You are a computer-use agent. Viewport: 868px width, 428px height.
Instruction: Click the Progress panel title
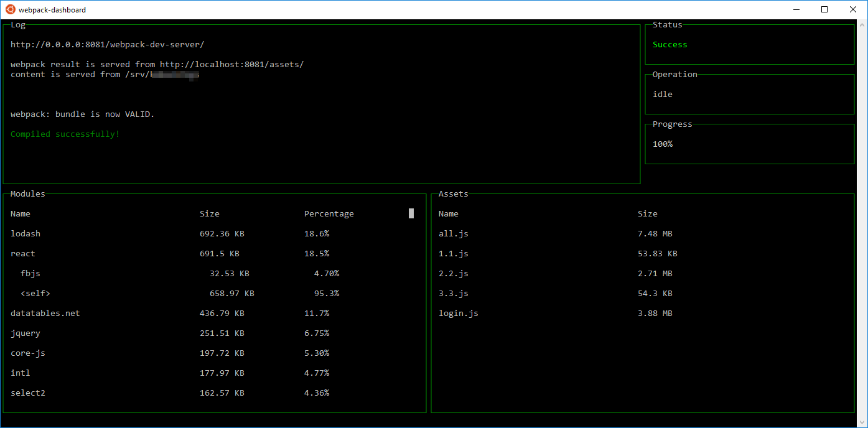[673, 124]
